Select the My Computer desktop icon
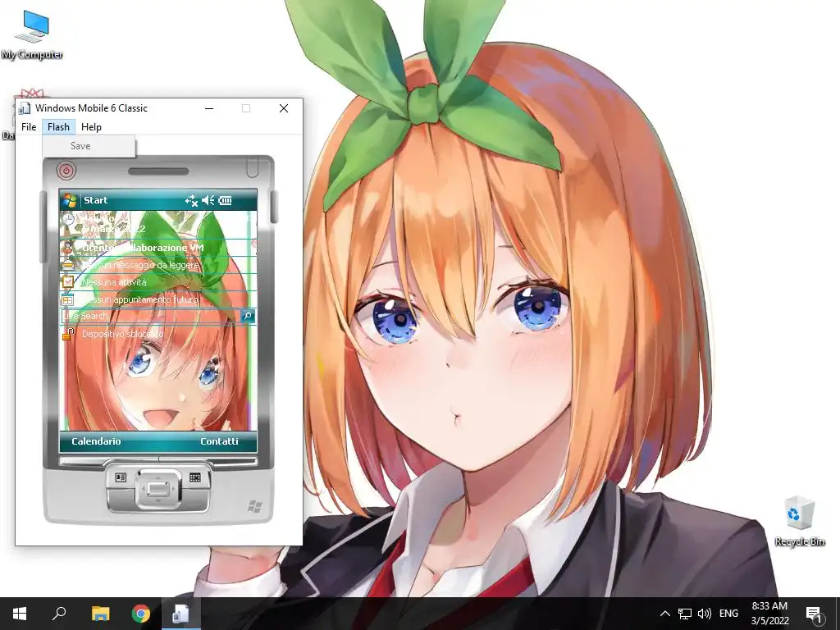The height and width of the screenshot is (630, 840). coord(32,35)
